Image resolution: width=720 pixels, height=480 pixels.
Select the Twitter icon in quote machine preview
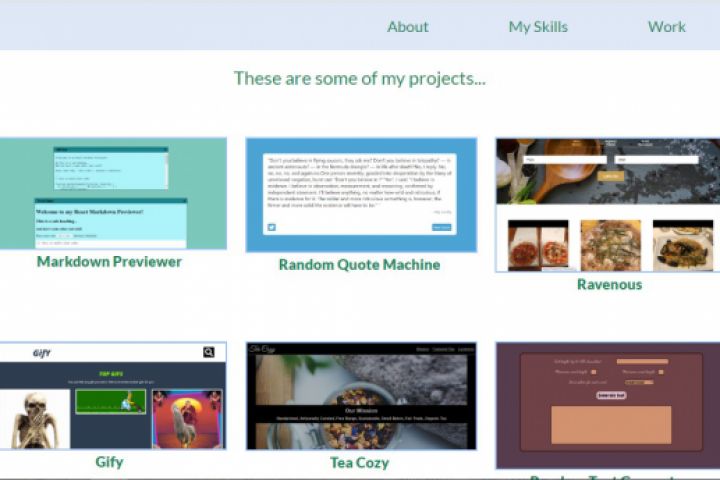point(272,227)
